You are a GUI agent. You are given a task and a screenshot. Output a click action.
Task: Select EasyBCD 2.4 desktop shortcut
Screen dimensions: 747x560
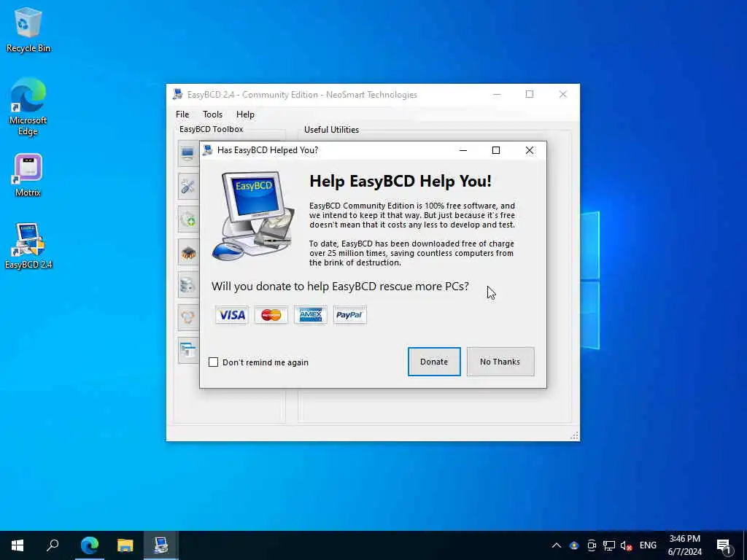28,246
